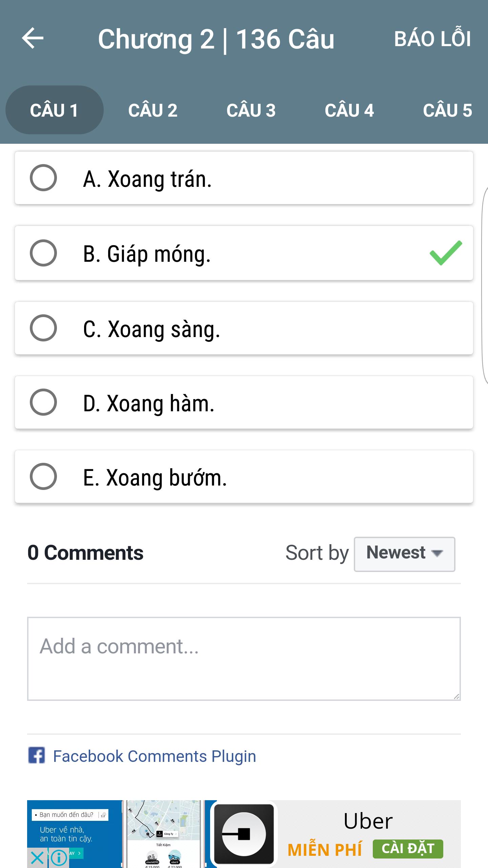The image size is (488, 868).
Task: Click the Uber app logo
Action: coord(244,833)
